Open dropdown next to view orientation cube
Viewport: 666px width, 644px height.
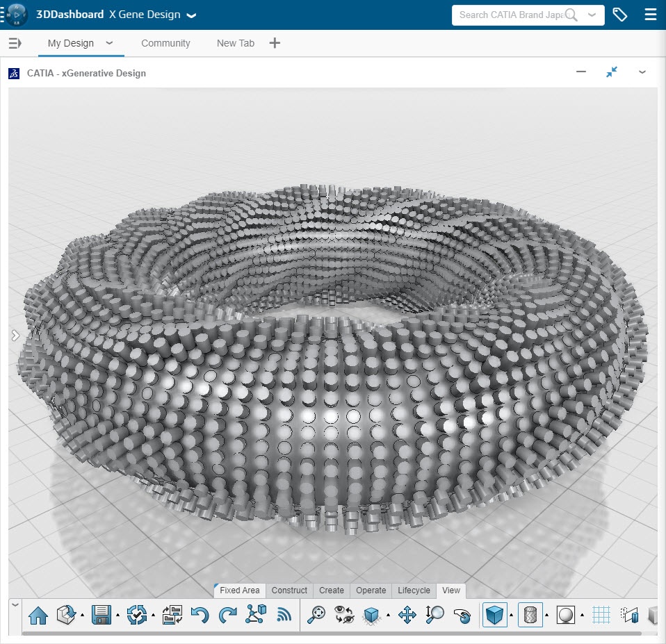pos(388,615)
